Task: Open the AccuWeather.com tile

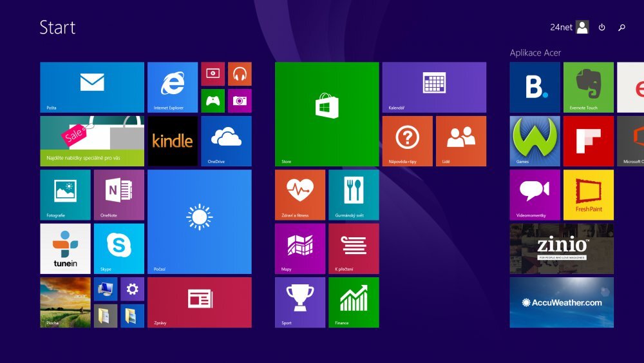Action: point(562,302)
